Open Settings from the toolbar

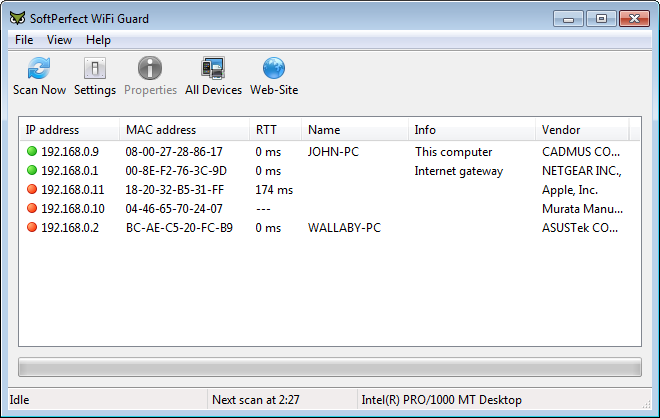click(95, 69)
